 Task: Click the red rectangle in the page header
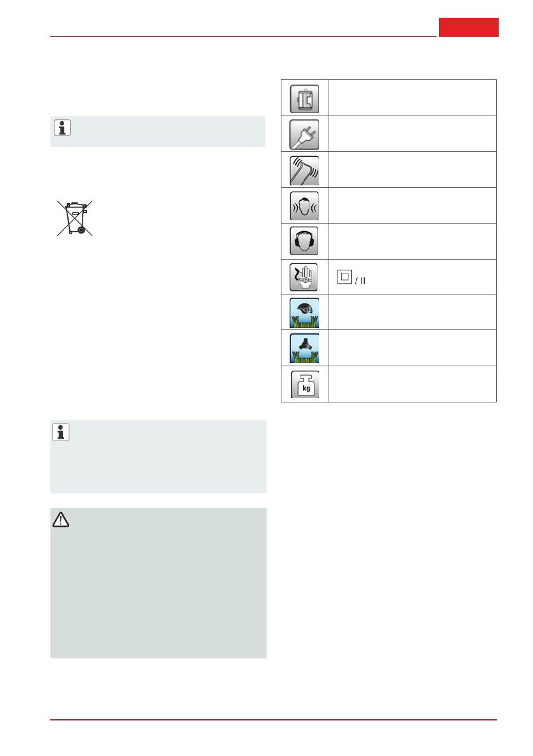[468, 27]
